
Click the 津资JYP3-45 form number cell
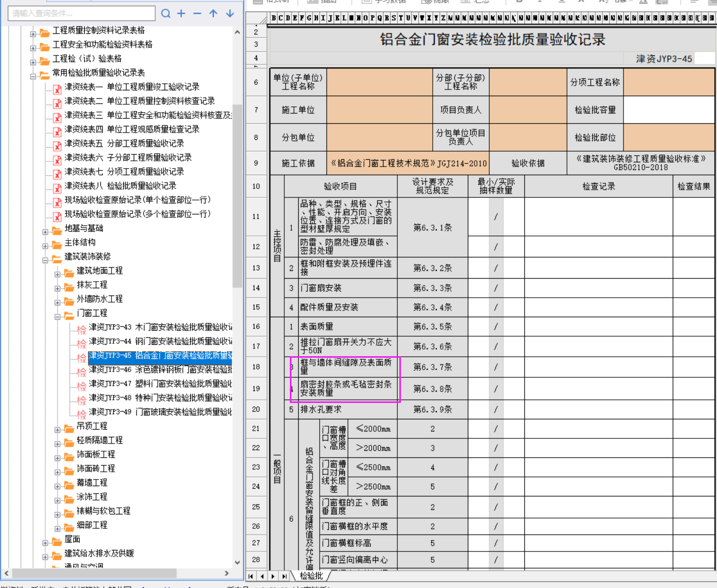coord(664,59)
